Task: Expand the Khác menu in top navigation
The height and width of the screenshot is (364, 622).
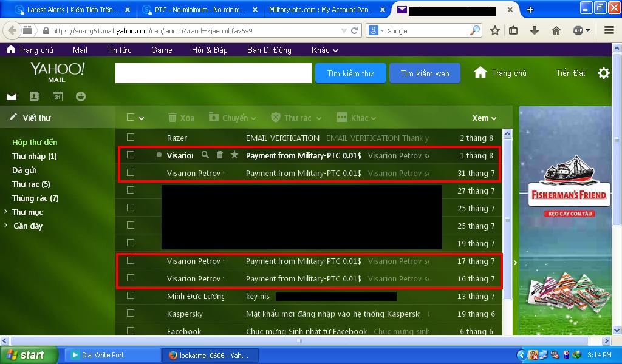Action: pos(324,50)
